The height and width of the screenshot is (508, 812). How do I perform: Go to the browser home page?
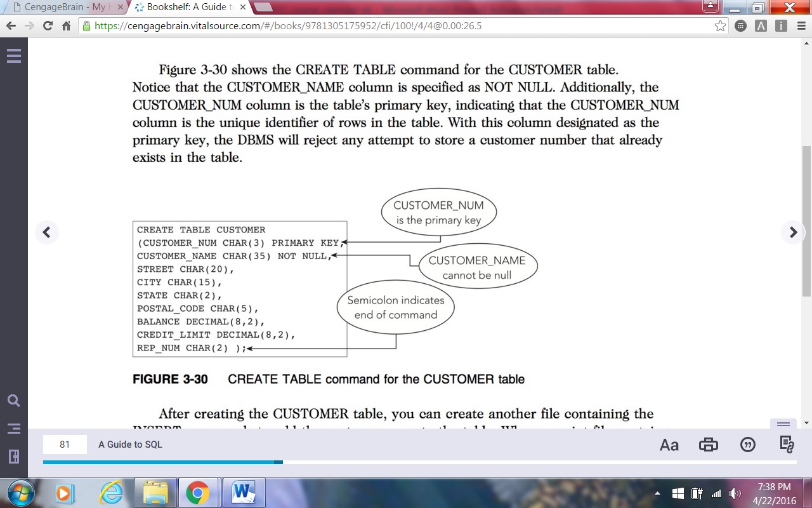[66, 26]
